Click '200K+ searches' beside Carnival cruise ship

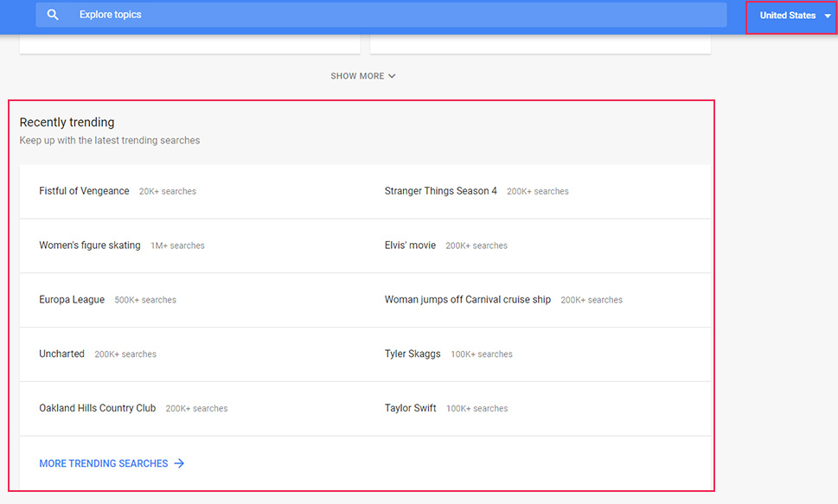coord(592,300)
